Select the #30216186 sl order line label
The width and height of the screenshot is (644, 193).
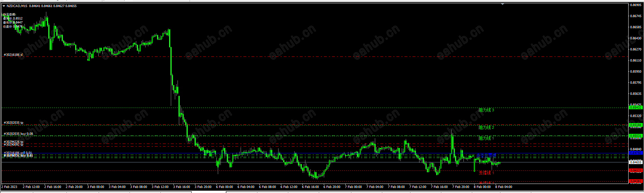coord(13,55)
